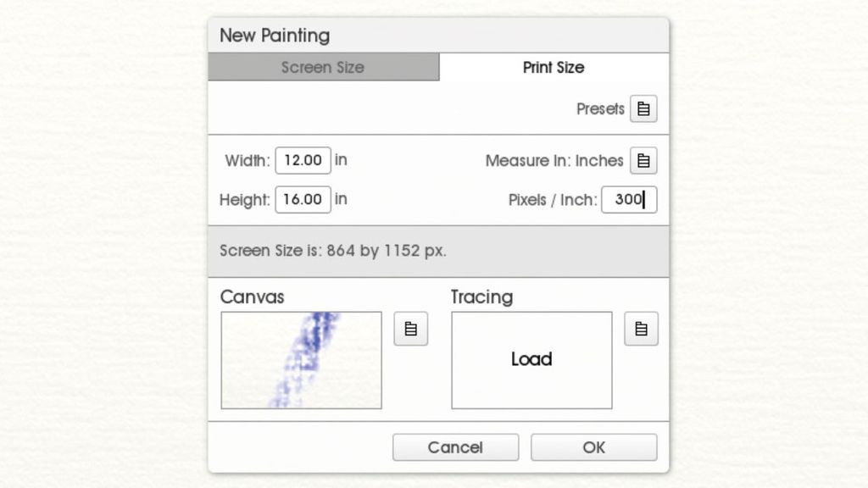
Task: Select the Height value field
Action: pos(303,200)
